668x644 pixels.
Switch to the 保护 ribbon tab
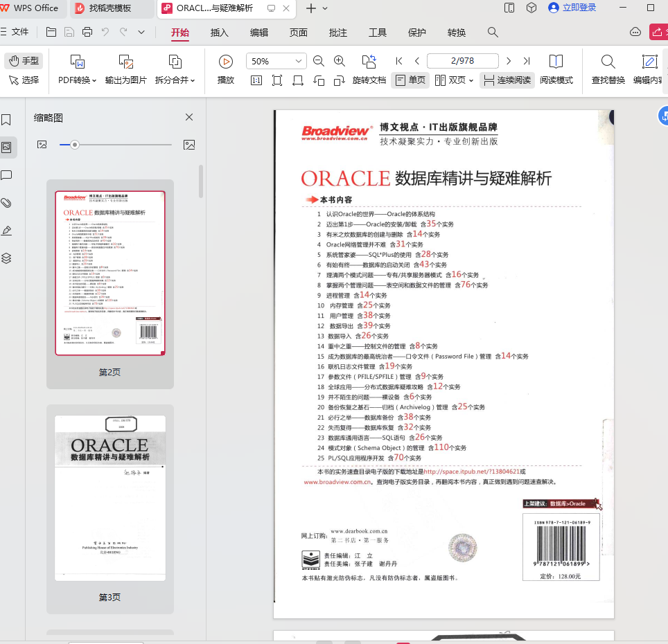(416, 33)
